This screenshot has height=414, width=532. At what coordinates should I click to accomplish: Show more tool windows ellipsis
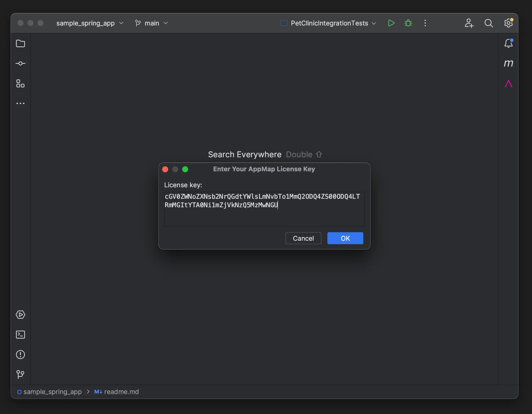[x=20, y=103]
